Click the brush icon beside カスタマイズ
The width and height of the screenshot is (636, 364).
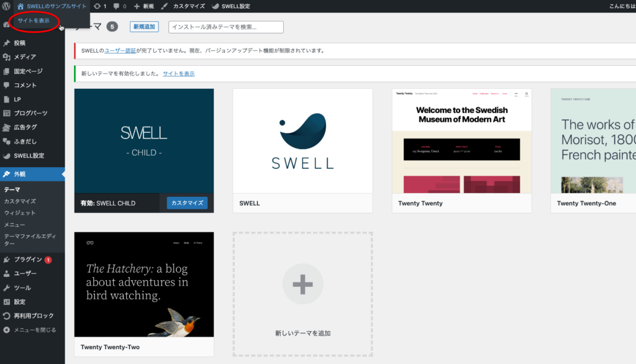(164, 6)
